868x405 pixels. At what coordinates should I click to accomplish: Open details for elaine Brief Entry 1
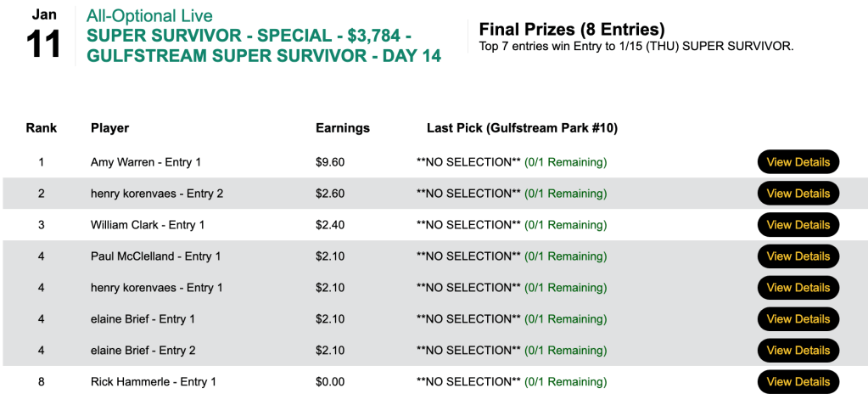[x=798, y=319]
